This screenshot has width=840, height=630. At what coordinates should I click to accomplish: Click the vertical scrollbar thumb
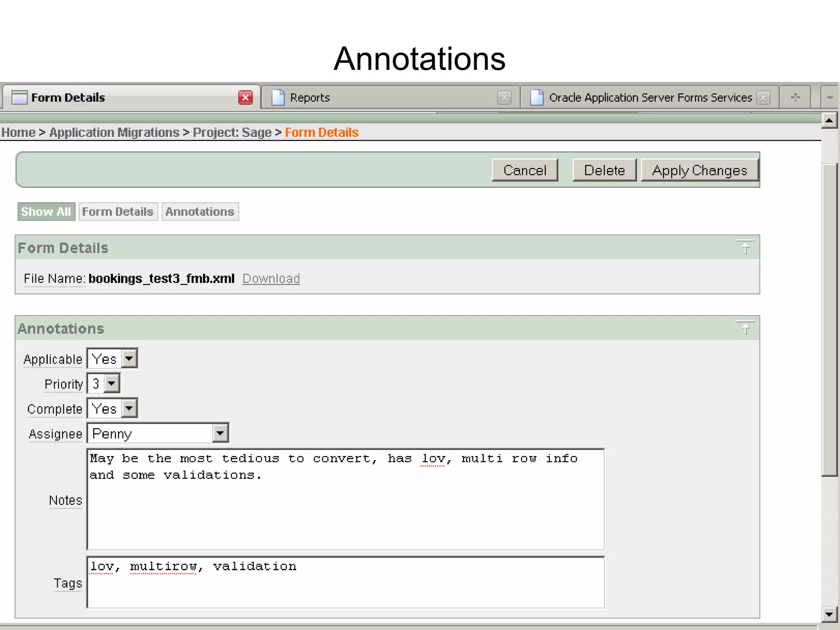pyautogui.click(x=829, y=320)
